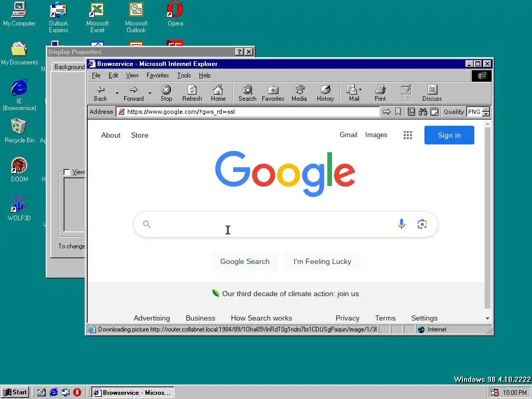Viewport: 532px width, 399px height.
Task: Tick the View checkbox in Display Properties
Action: click(67, 172)
